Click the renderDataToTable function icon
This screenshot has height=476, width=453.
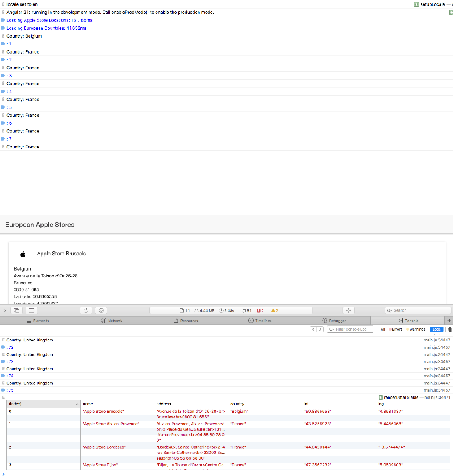(x=380, y=397)
